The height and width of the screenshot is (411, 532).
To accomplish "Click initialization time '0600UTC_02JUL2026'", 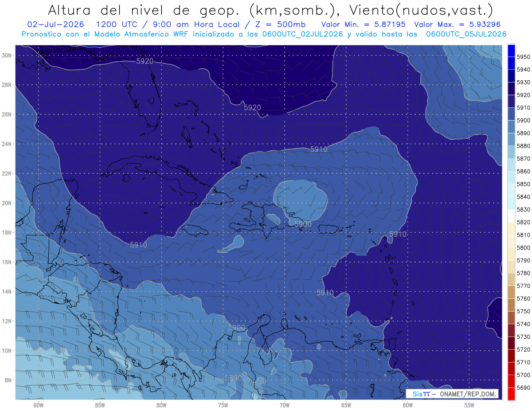I will point(302,34).
